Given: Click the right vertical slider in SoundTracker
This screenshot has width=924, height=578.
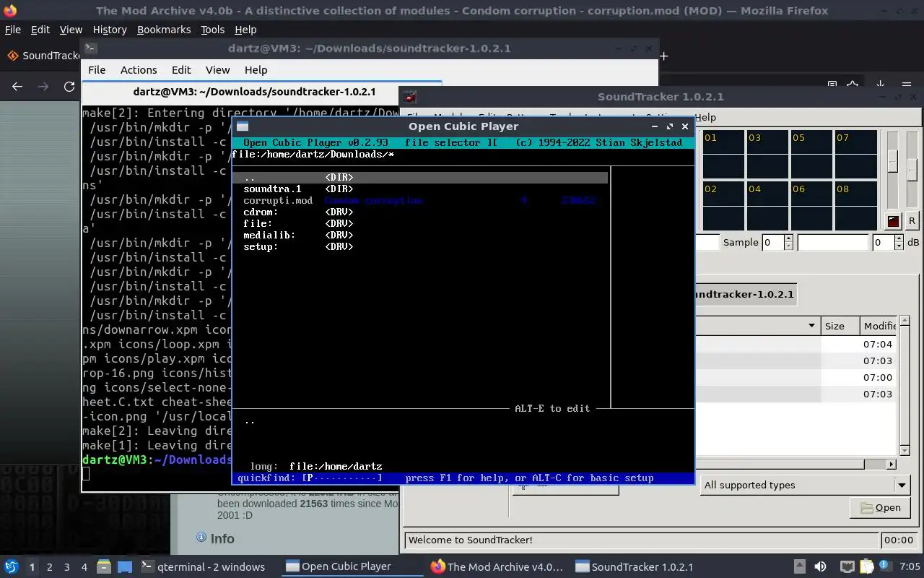Looking at the screenshot, I should (911, 170).
